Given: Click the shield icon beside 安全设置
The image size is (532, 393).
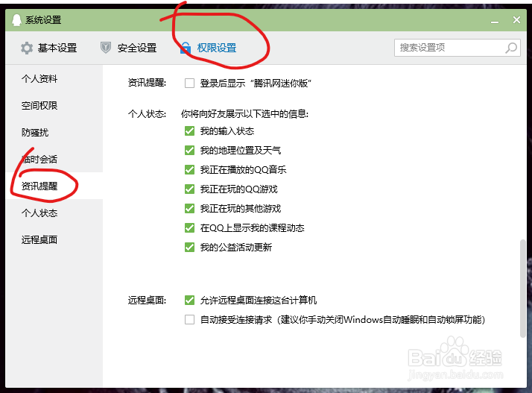Looking at the screenshot, I should point(106,48).
